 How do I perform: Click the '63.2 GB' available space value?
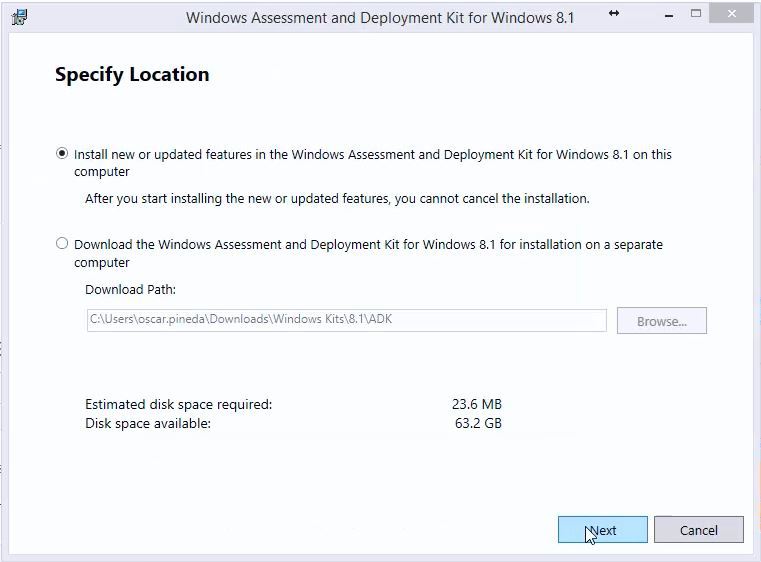click(x=478, y=423)
